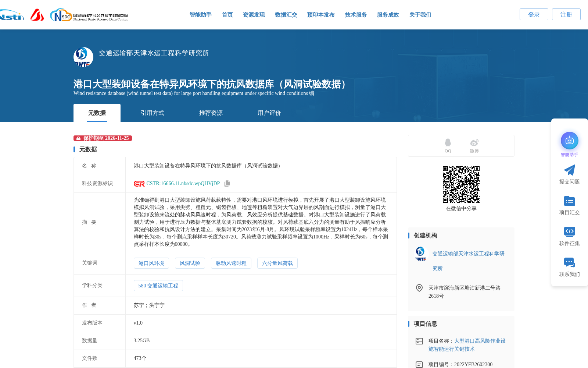The height and width of the screenshot is (368, 588).
Task: Select the 元数据 tab
Action: [97, 113]
